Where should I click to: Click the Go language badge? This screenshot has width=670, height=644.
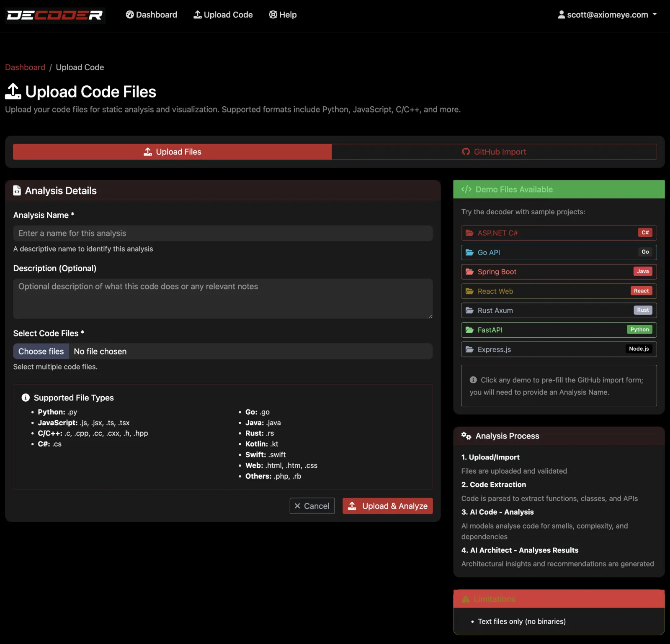point(645,252)
